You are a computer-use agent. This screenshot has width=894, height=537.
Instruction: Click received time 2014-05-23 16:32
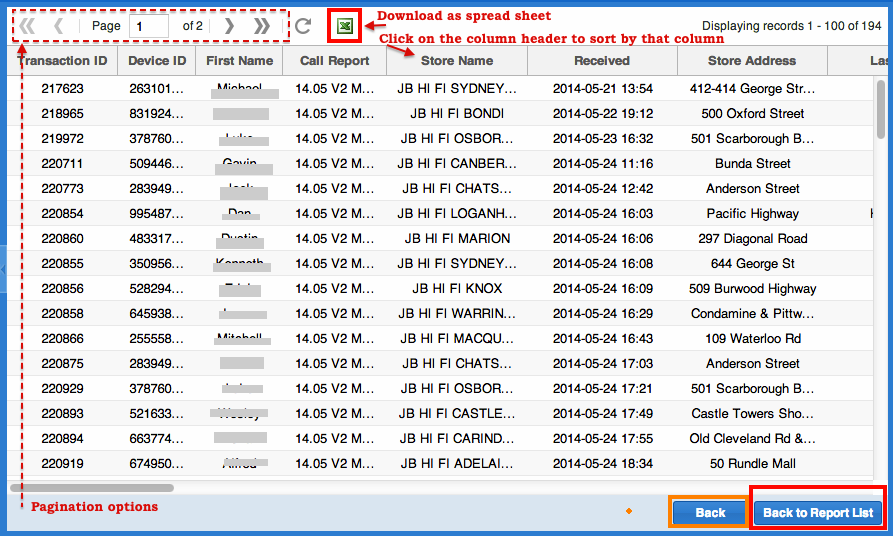coord(603,139)
